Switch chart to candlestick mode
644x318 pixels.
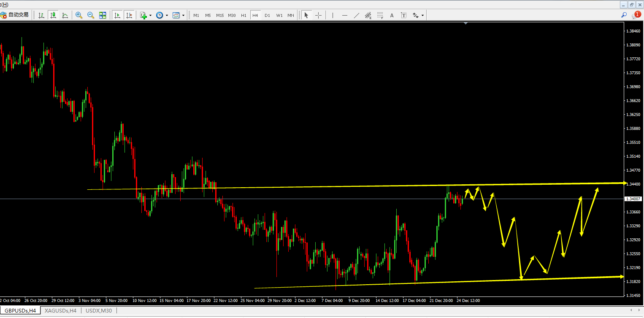pos(53,15)
